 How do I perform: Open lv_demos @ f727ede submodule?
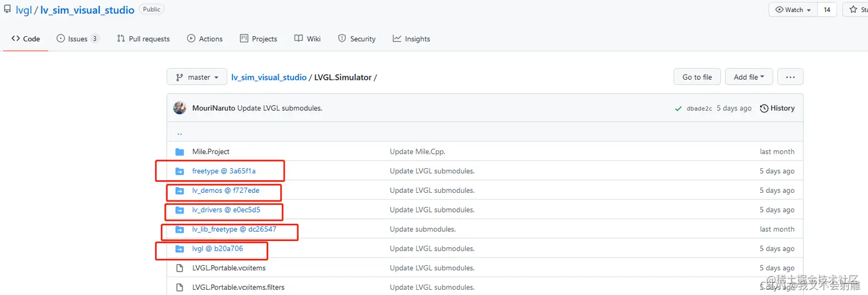tap(226, 191)
